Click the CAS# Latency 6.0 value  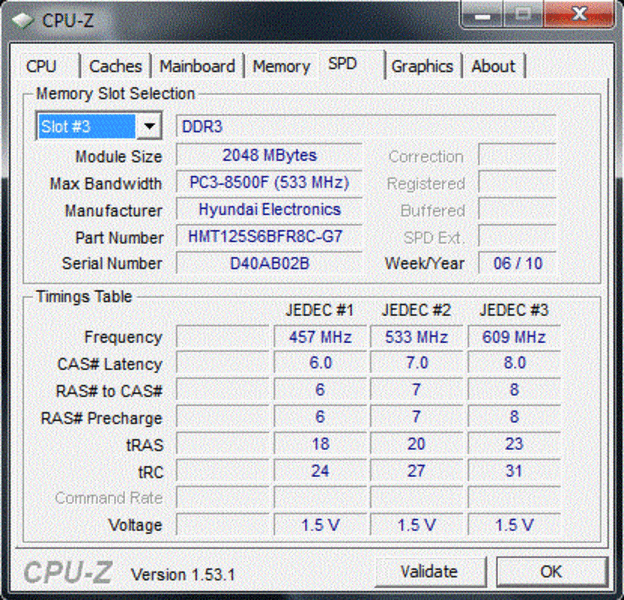[320, 363]
